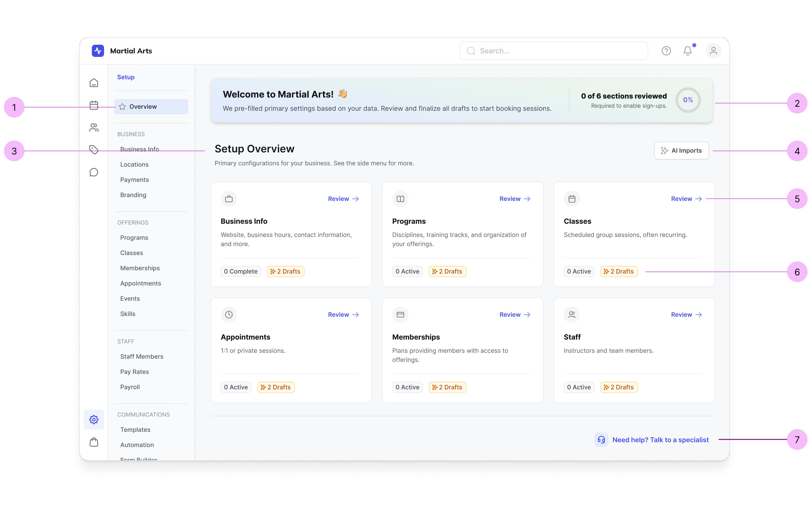
Task: Click the 2 Drafts badge on Memberships card
Action: 447,387
